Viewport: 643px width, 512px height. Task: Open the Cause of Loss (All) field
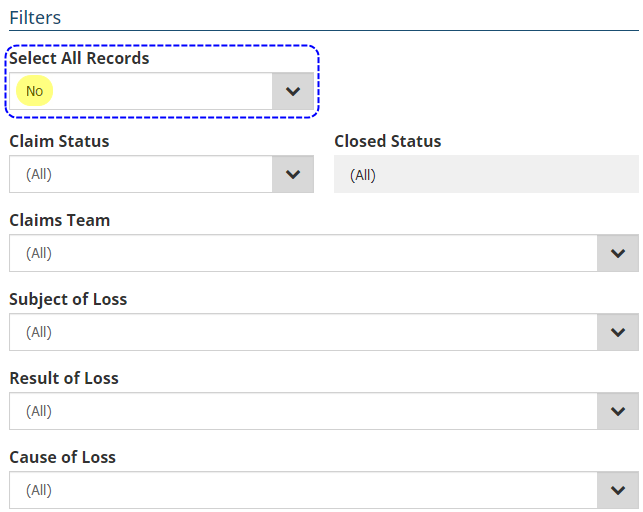point(300,490)
